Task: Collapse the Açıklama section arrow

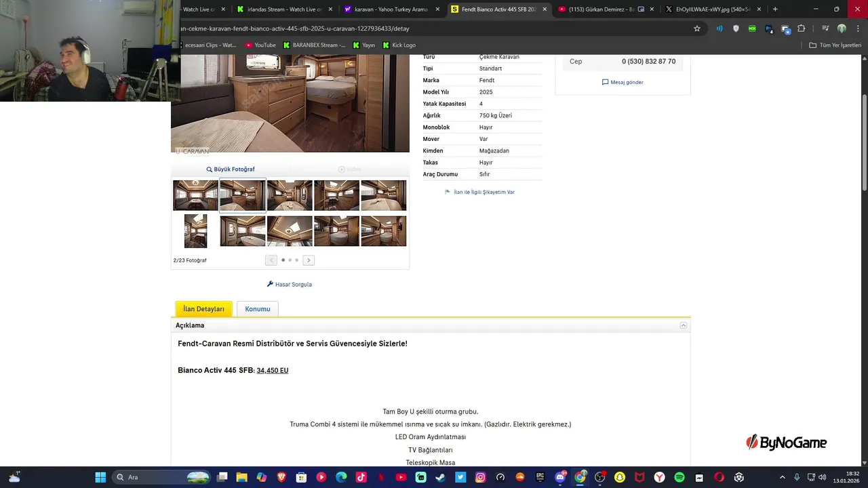Action: point(684,326)
